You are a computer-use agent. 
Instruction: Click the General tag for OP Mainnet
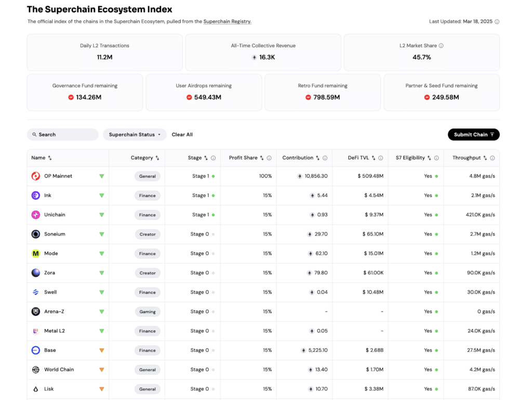pyautogui.click(x=147, y=176)
